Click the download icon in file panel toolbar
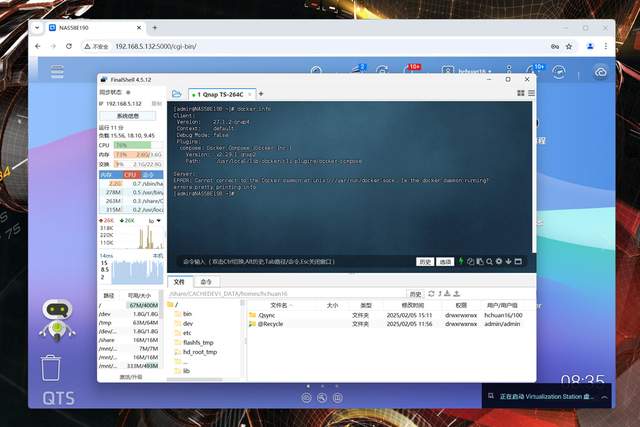 coord(447,294)
